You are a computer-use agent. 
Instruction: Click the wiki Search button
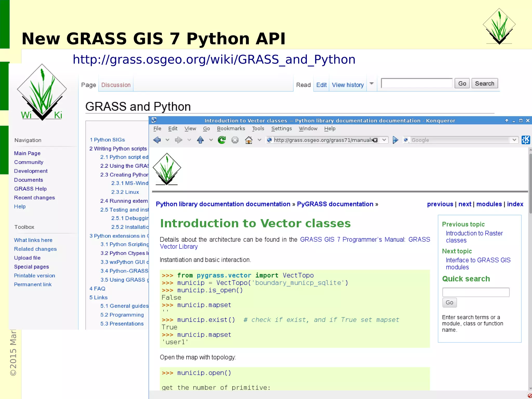pos(485,84)
